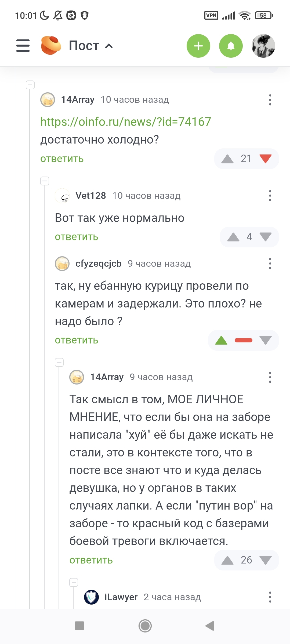Open the user profile avatar
Screen dimensions: 290x644
pyautogui.click(x=263, y=46)
